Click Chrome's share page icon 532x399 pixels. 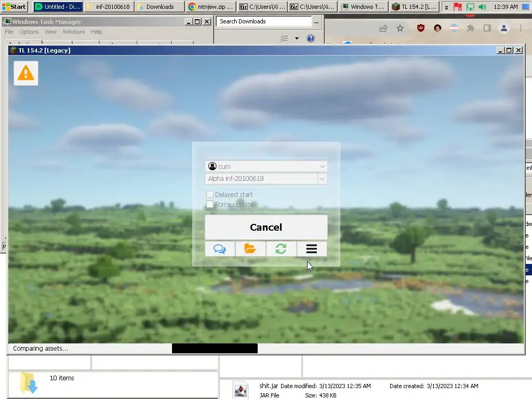pos(383,28)
